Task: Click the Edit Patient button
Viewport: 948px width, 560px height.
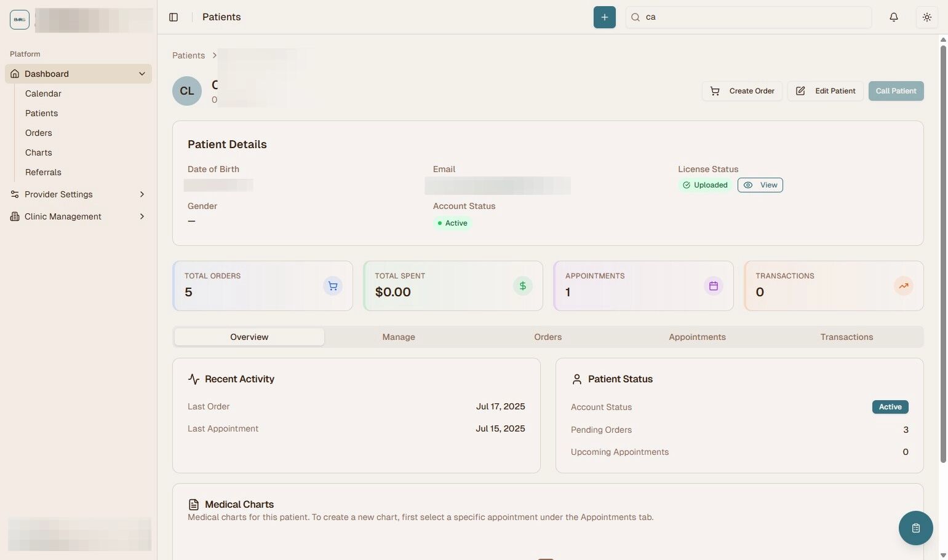Action: [825, 91]
